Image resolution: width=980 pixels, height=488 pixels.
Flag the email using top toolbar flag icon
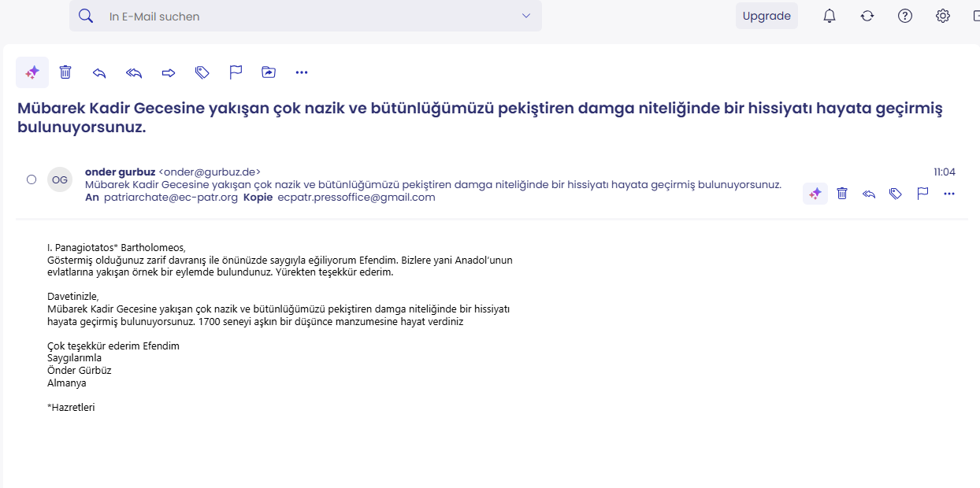[x=236, y=72]
